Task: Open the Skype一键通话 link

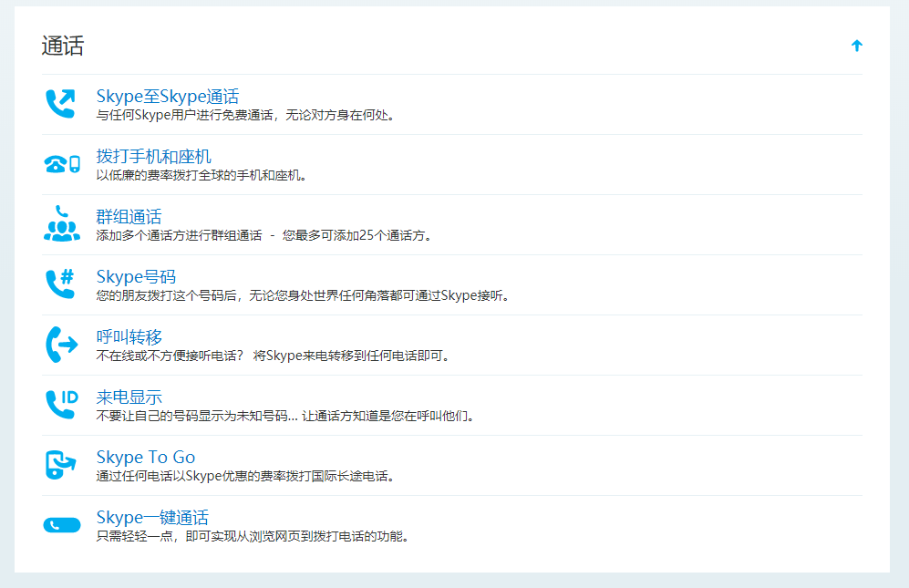Action: [152, 517]
